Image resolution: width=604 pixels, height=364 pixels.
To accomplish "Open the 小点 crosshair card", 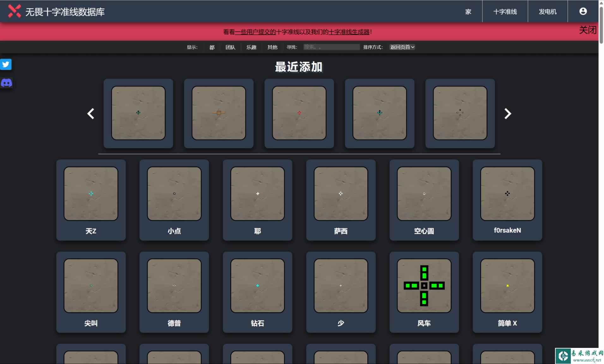I will [x=174, y=200].
